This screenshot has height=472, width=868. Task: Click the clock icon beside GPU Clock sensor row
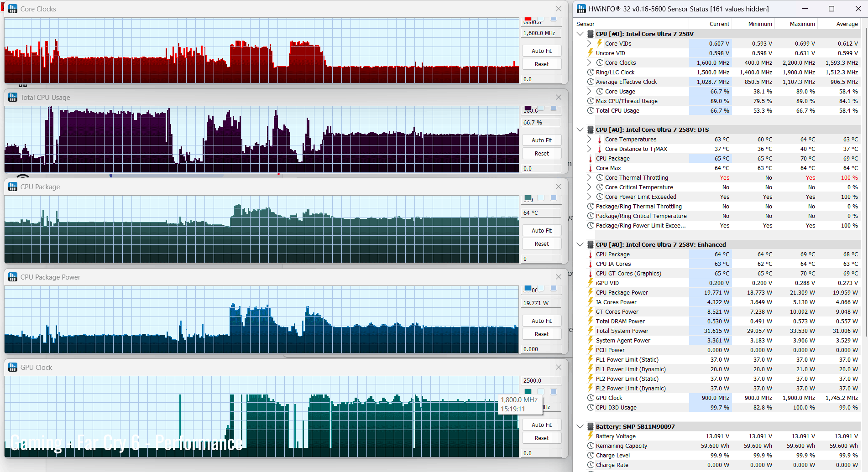[x=591, y=398]
